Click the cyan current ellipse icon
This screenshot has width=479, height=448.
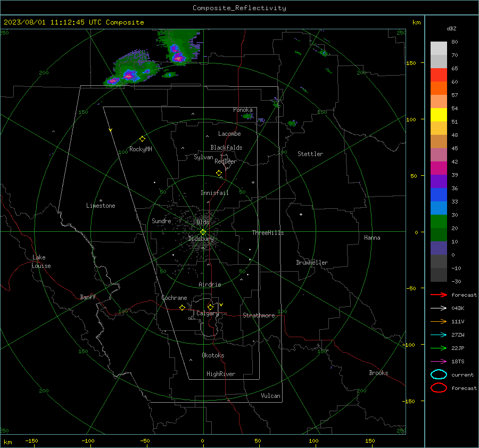coord(439,374)
